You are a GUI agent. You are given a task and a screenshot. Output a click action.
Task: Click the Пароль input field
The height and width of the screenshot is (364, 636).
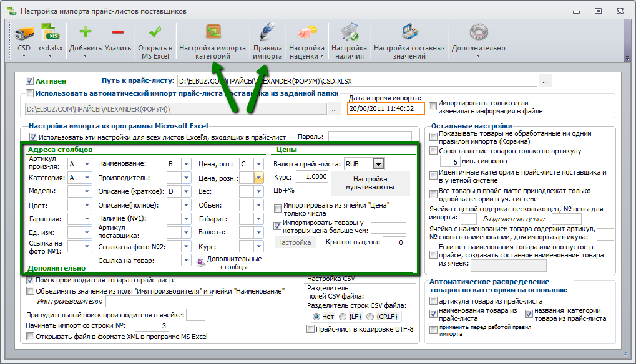[x=370, y=137]
